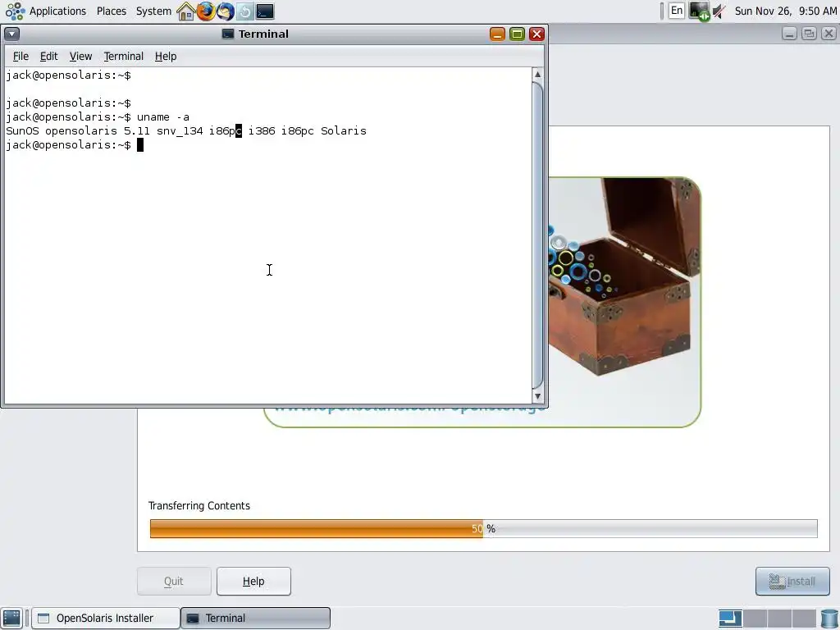Click the Terminal scrollbar up arrow
840x630 pixels.
pos(538,75)
